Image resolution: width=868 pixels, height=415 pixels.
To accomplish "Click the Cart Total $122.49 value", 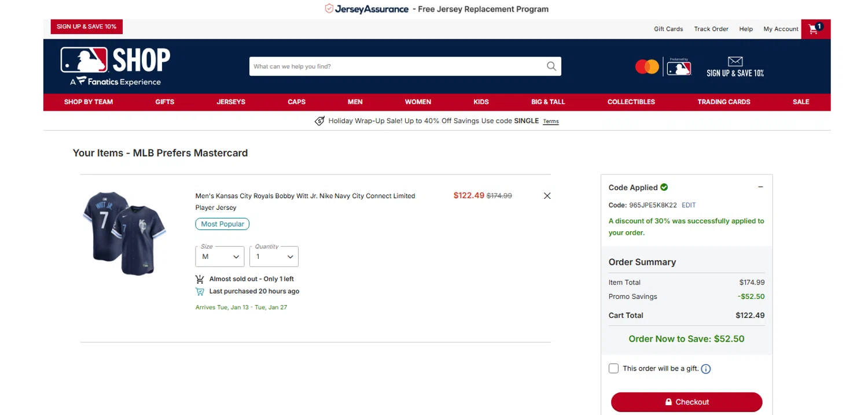I will click(x=750, y=316).
